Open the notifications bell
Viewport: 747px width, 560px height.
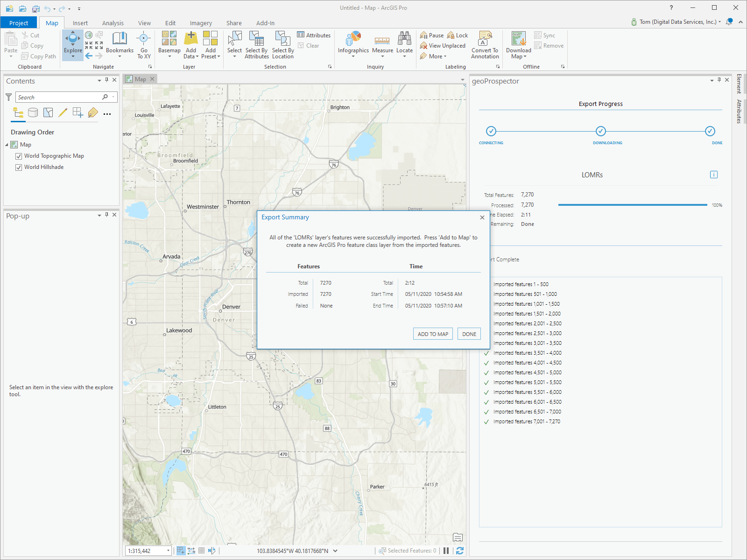pyautogui.click(x=729, y=22)
